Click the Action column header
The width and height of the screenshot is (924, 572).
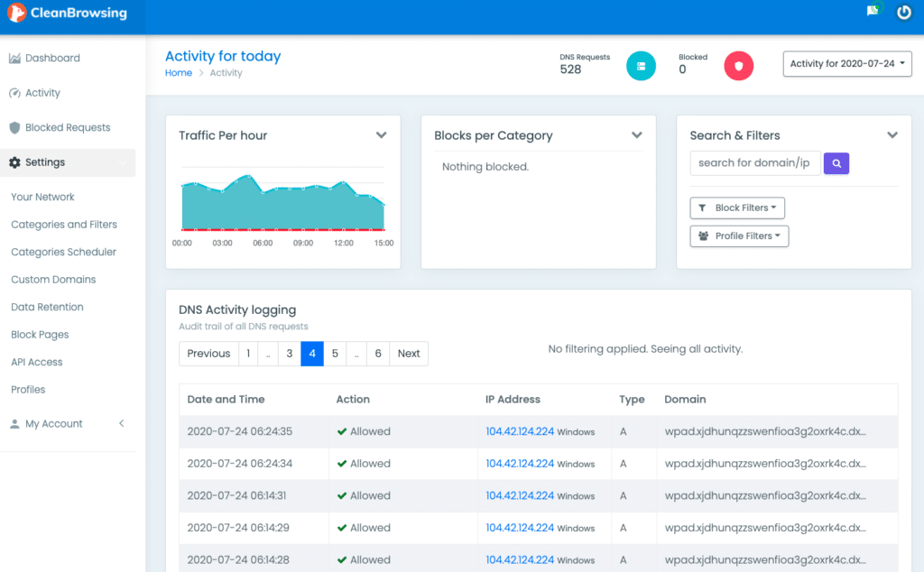[x=353, y=400]
